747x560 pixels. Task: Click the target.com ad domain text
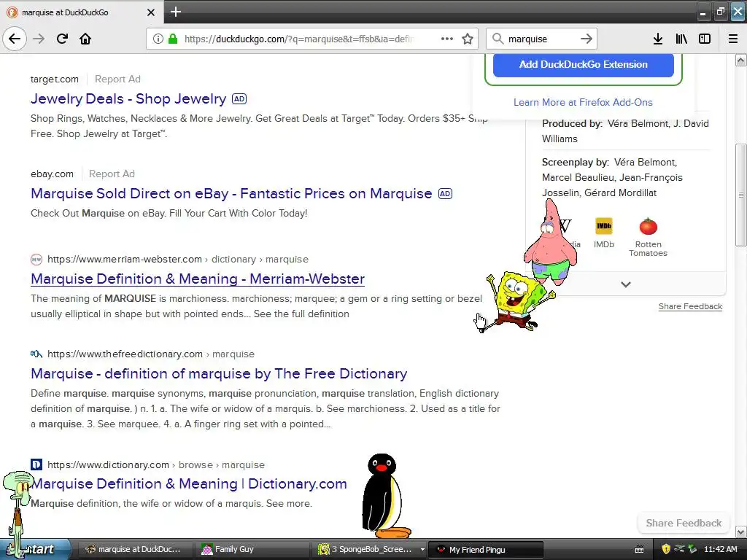click(x=55, y=79)
